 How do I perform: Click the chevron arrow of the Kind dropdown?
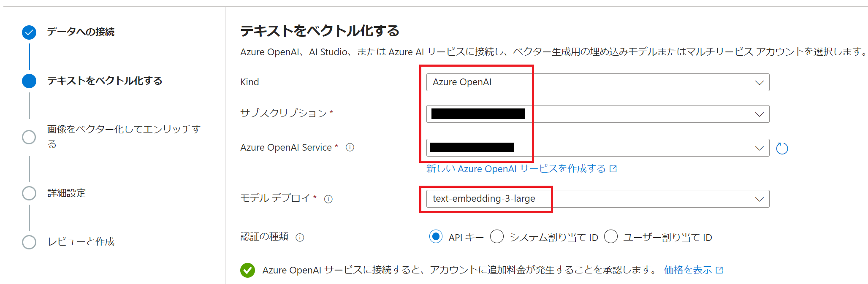tap(759, 83)
